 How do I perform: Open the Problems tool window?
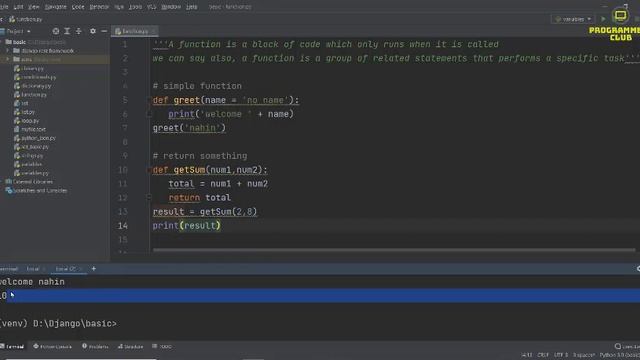[x=95, y=347]
